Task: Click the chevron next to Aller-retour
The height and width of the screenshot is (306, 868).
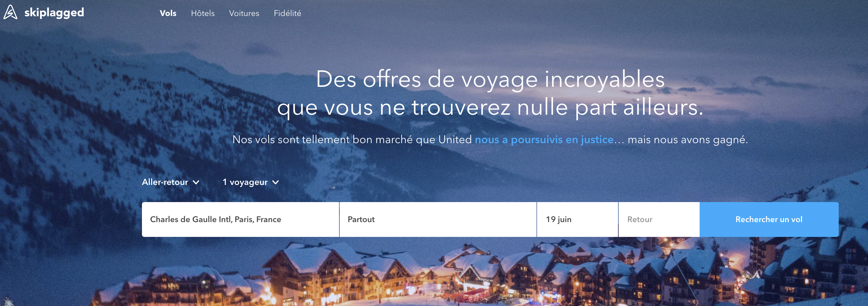Action: [x=196, y=182]
